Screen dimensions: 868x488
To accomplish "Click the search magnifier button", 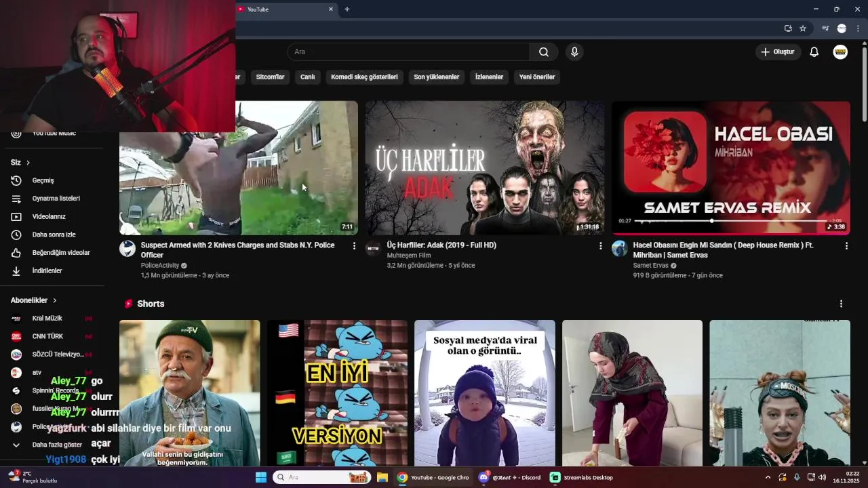I will coord(544,52).
